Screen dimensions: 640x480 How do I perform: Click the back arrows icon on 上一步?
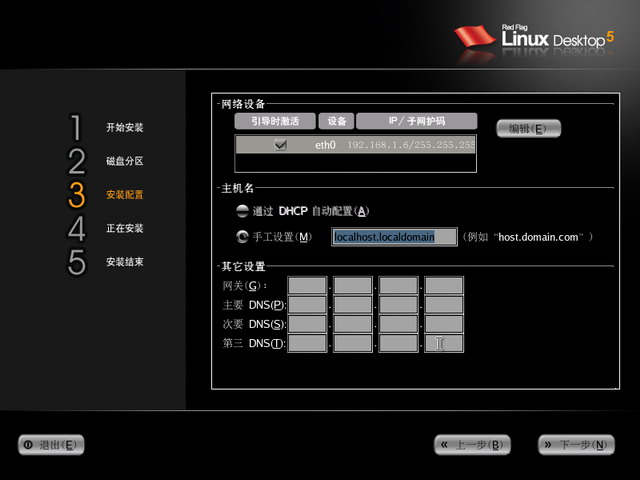pyautogui.click(x=444, y=444)
